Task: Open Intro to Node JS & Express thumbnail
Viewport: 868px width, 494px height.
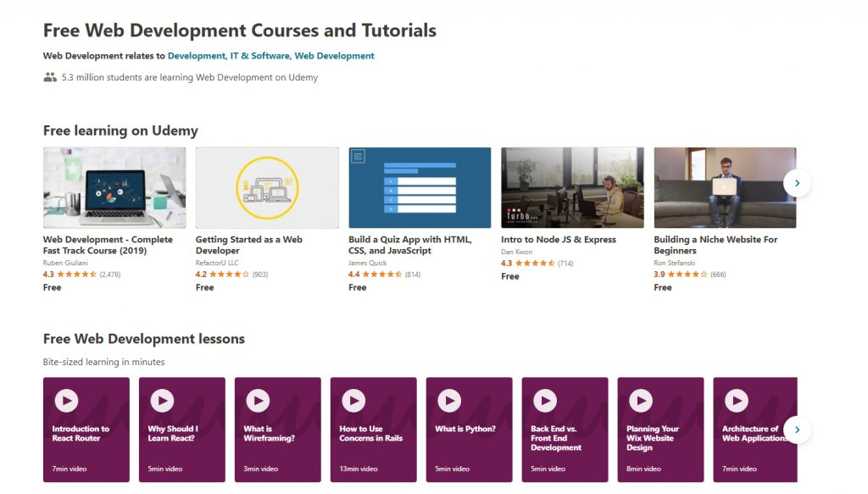Action: 572,187
